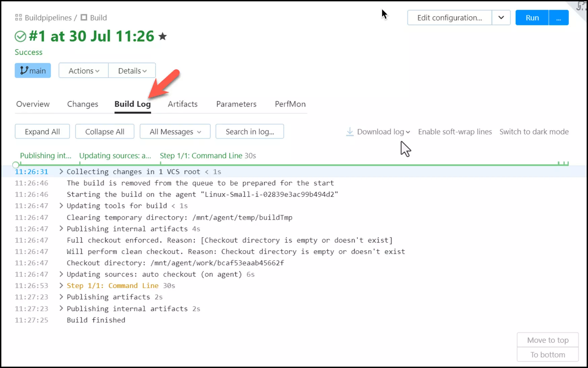This screenshot has height=368, width=588.
Task: Click the Buildpipelines project grid icon
Action: [x=19, y=17]
